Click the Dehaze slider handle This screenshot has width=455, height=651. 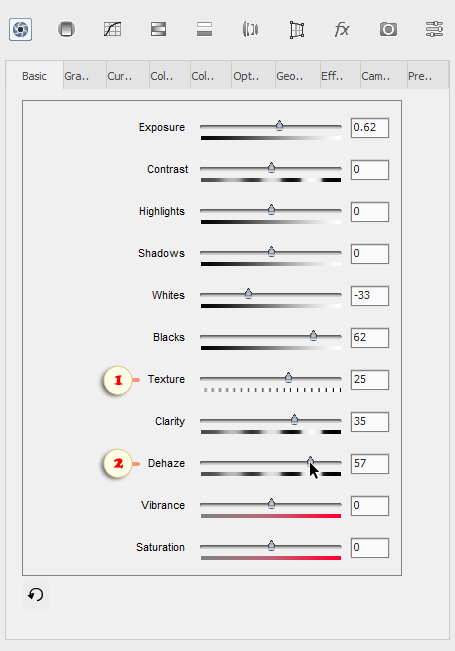point(310,461)
